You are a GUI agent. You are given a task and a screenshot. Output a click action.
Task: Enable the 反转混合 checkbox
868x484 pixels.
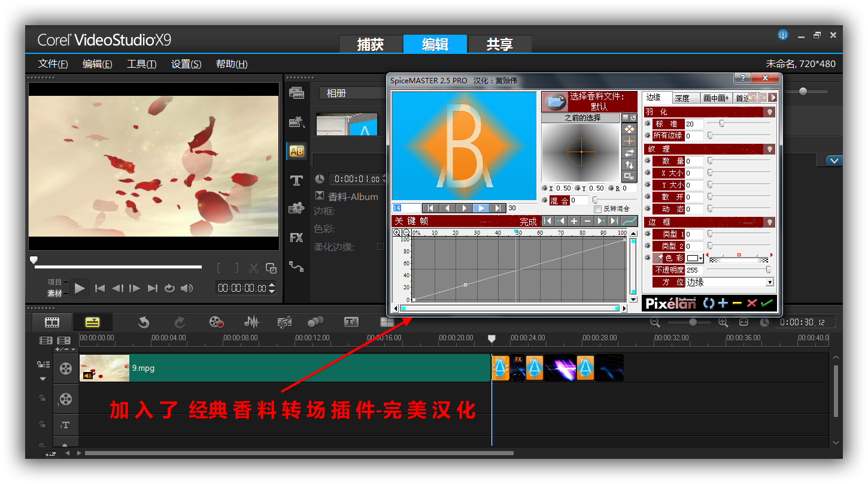pos(597,209)
